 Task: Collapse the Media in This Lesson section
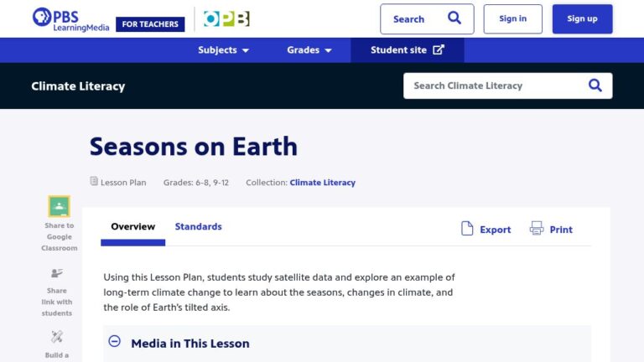[115, 341]
